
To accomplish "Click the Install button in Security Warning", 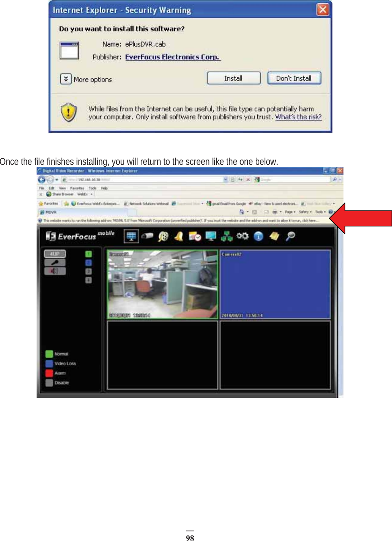I will [234, 78].
